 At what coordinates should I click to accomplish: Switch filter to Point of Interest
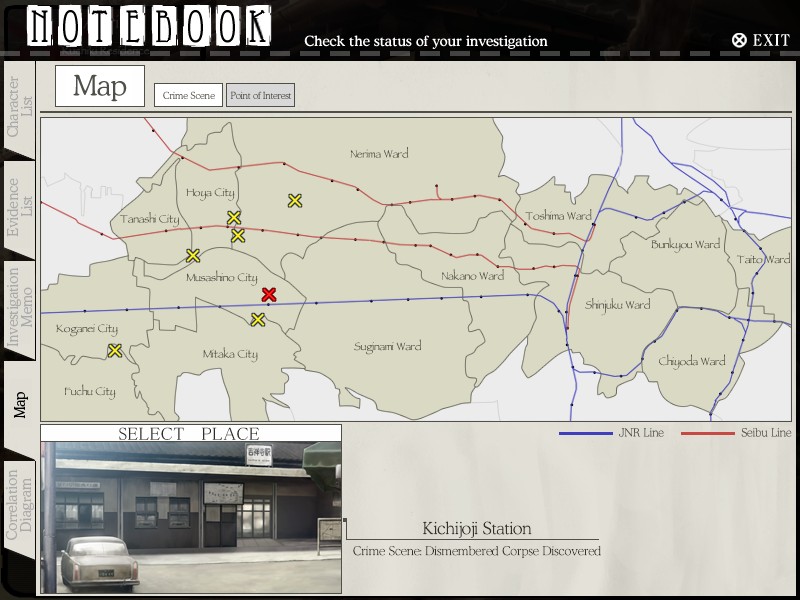click(260, 95)
